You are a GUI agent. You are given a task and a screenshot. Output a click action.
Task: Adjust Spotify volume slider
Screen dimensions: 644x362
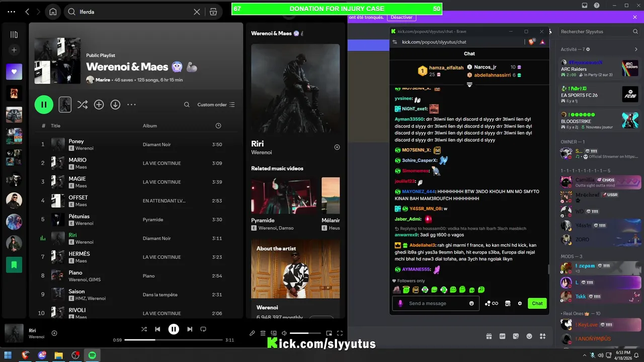pos(305,333)
